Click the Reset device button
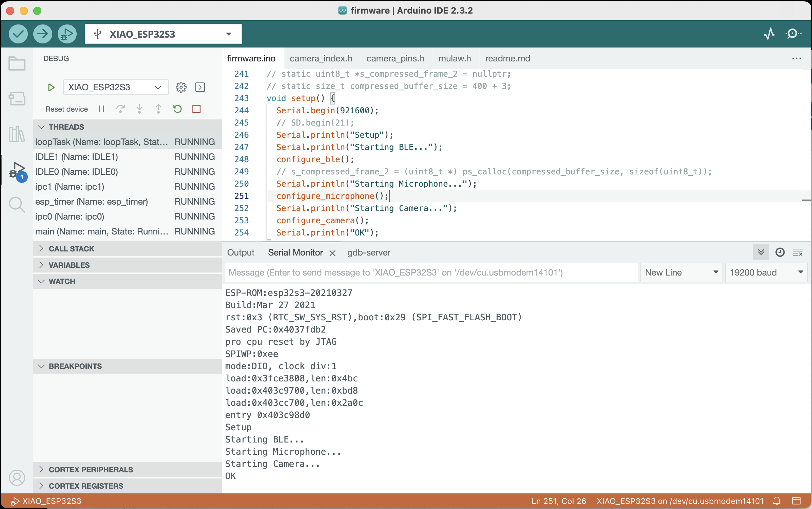Image resolution: width=812 pixels, height=509 pixels. tap(65, 109)
